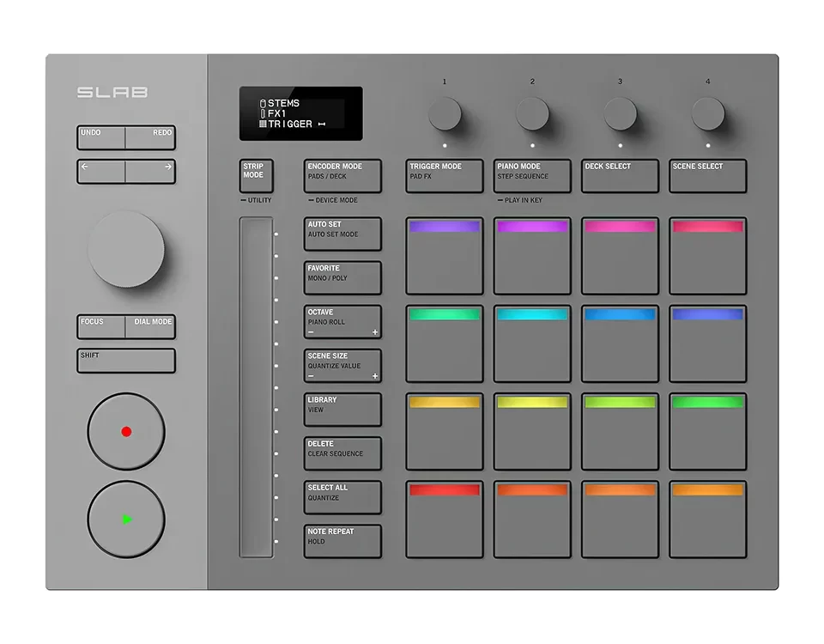The image size is (824, 644).
Task: Open the Library view button
Action: [342, 410]
